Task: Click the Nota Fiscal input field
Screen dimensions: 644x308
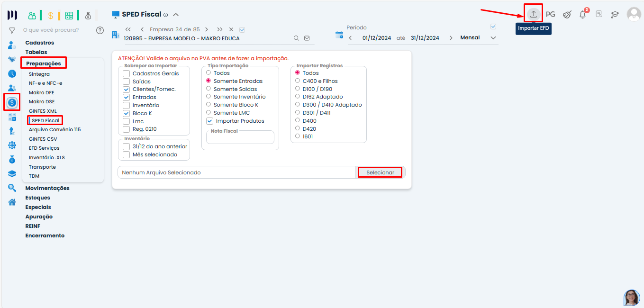Action: coord(240,138)
